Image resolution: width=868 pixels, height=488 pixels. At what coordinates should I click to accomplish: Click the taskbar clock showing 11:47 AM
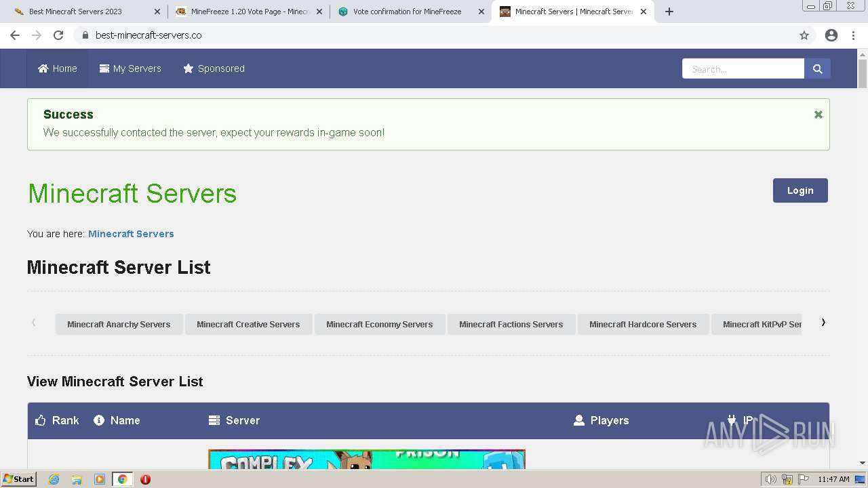point(833,479)
